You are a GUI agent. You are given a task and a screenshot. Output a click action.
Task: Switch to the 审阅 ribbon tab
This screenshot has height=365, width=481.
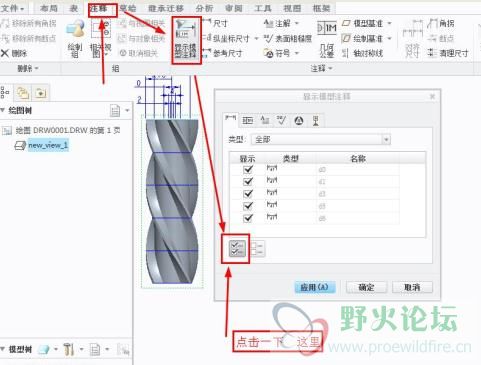[x=234, y=8]
